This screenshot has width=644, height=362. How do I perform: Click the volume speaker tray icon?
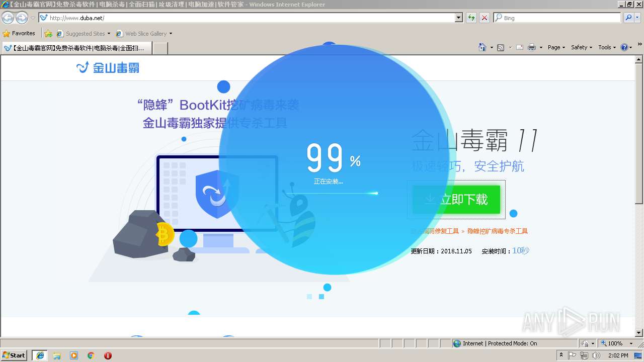(596, 355)
